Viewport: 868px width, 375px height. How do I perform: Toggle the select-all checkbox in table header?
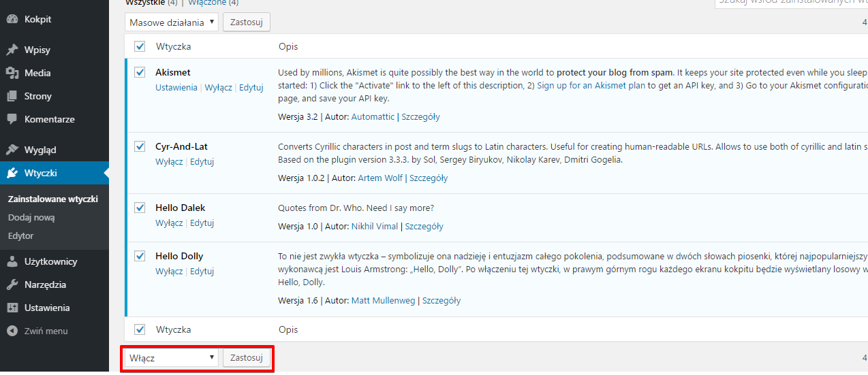[x=140, y=47]
